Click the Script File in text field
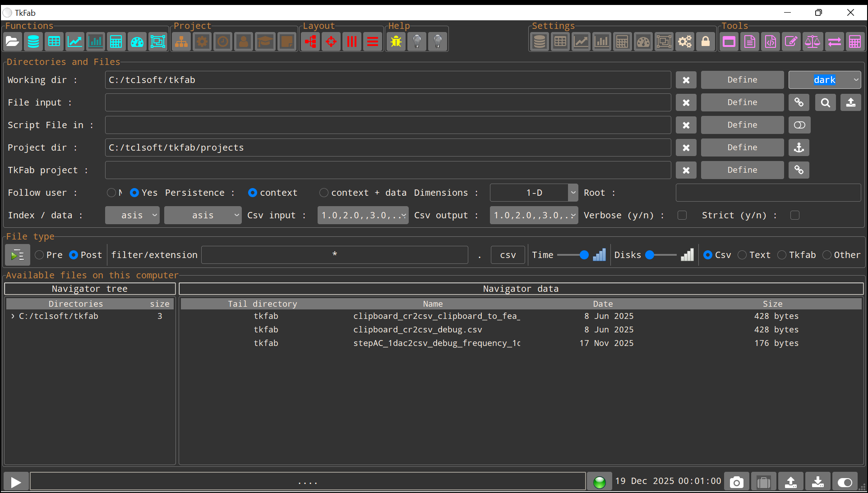Viewport: 868px width, 493px height. click(x=388, y=125)
